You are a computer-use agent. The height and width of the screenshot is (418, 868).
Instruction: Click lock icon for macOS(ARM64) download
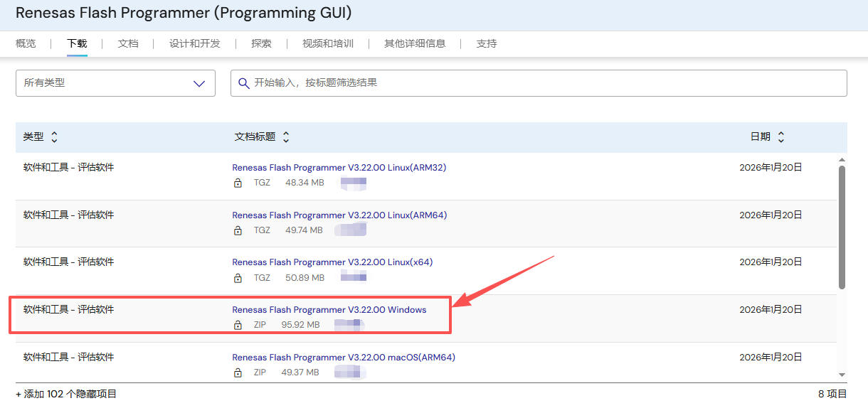pos(238,373)
